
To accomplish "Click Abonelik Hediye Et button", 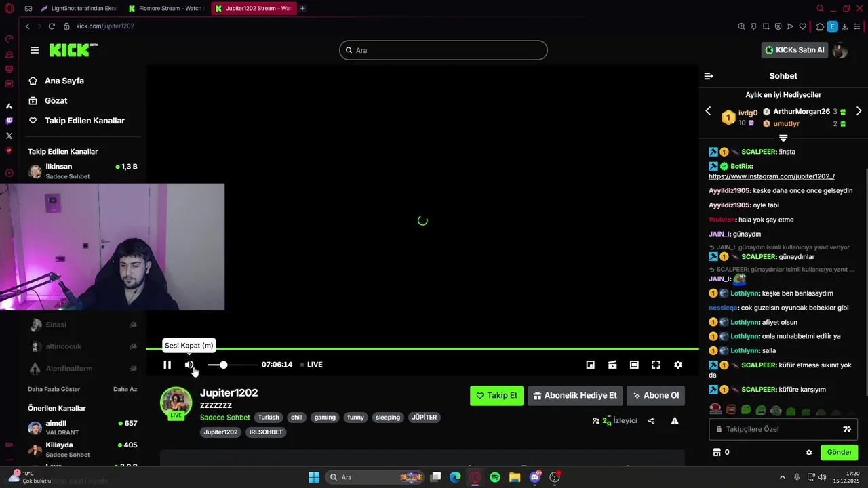I will point(575,396).
